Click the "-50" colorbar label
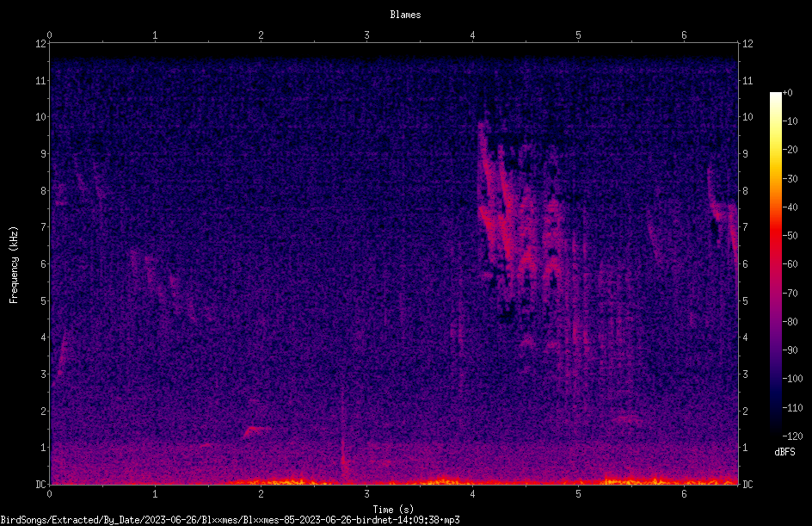Viewport: 812px width, 526px height. point(790,236)
